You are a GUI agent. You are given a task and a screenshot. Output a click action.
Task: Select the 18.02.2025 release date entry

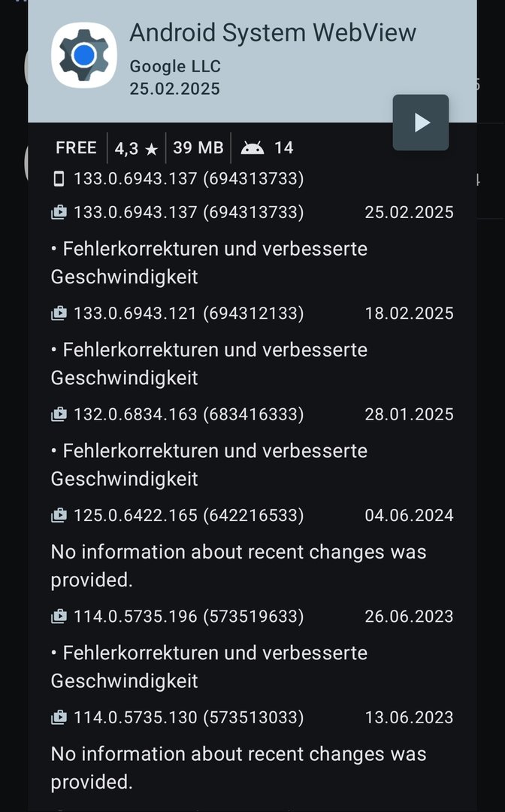pos(409,314)
